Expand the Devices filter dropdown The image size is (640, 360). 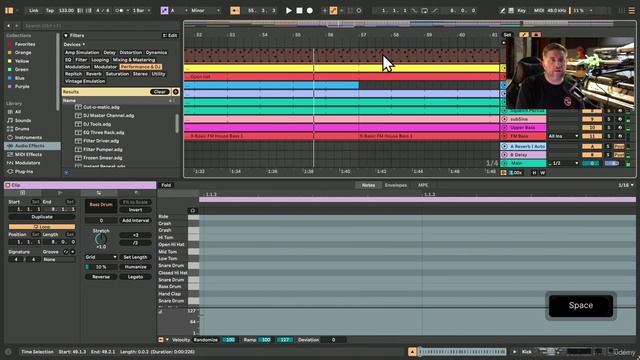(x=74, y=44)
